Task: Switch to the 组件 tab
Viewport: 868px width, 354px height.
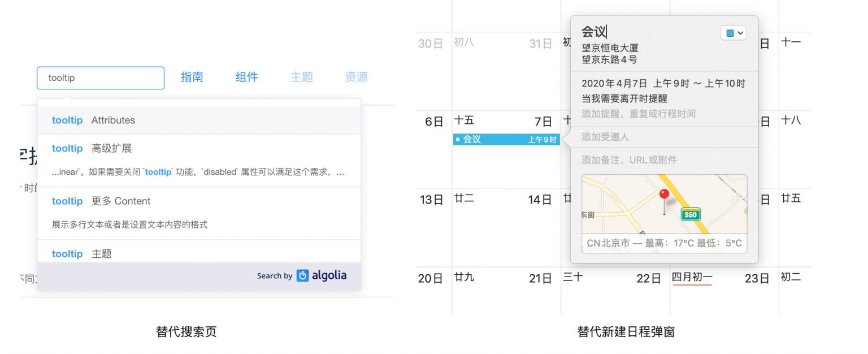Action: [247, 77]
